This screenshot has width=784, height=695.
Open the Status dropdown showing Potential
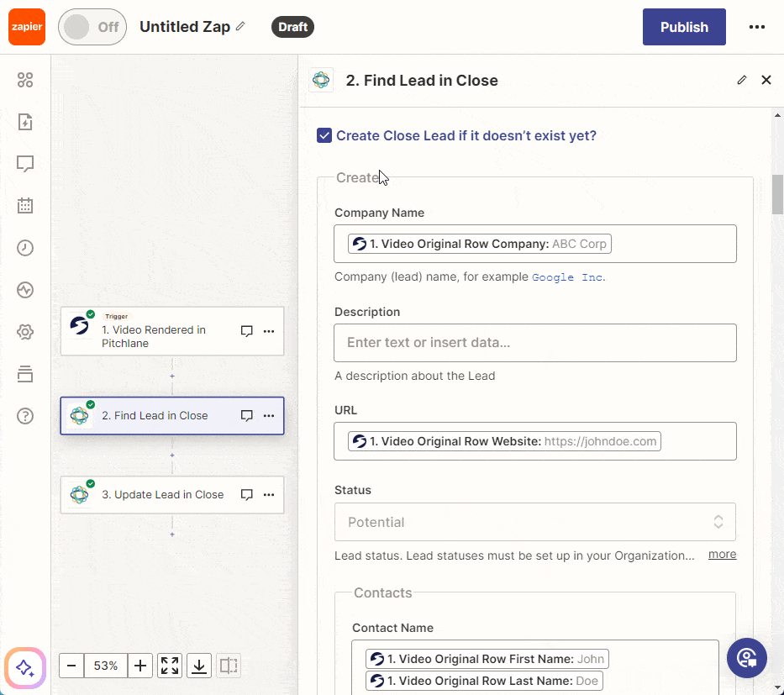(x=535, y=522)
